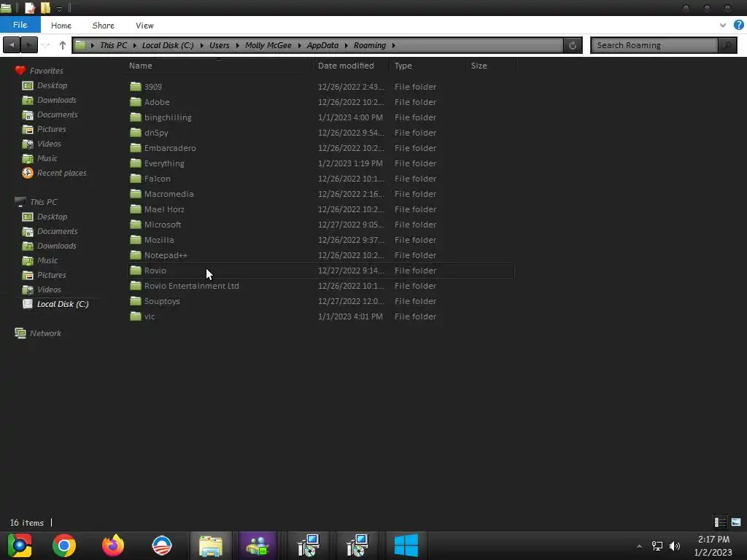Launch Firefox from taskbar
This screenshot has width=747, height=560.
113,545
